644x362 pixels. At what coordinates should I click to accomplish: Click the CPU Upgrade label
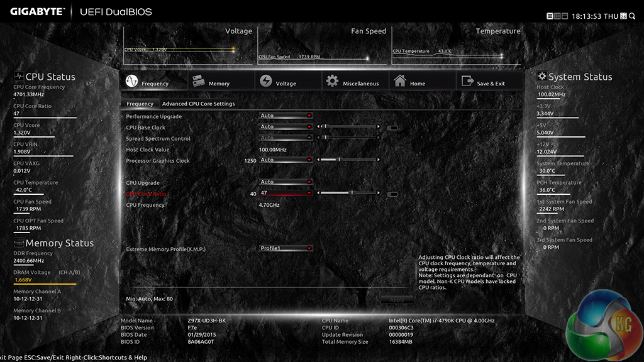[x=143, y=183]
